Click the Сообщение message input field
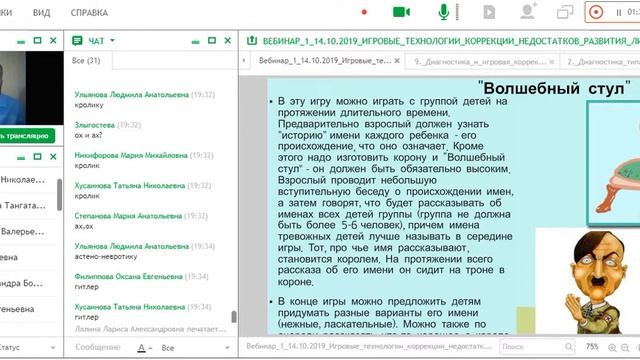The image size is (640, 360). pyautogui.click(x=98, y=347)
